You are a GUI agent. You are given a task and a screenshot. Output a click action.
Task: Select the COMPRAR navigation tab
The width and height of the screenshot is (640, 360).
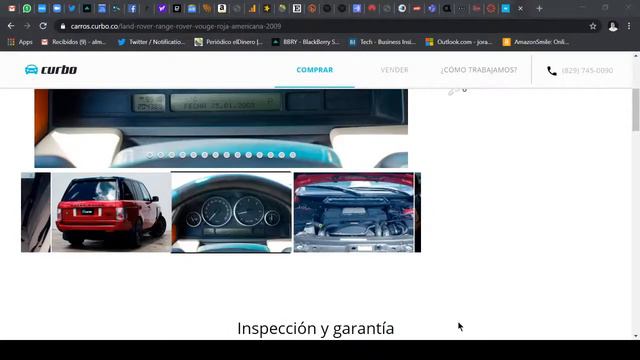315,70
